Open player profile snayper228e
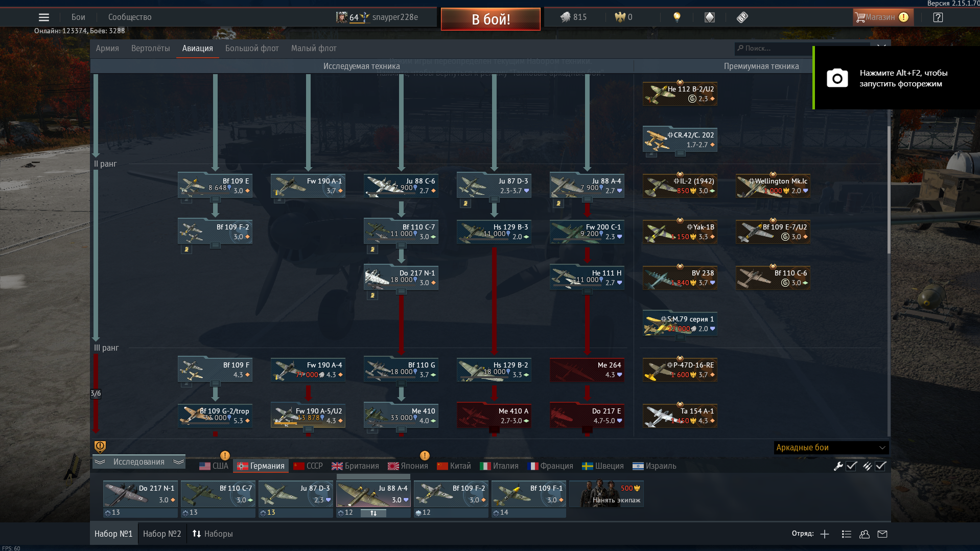 click(x=377, y=17)
